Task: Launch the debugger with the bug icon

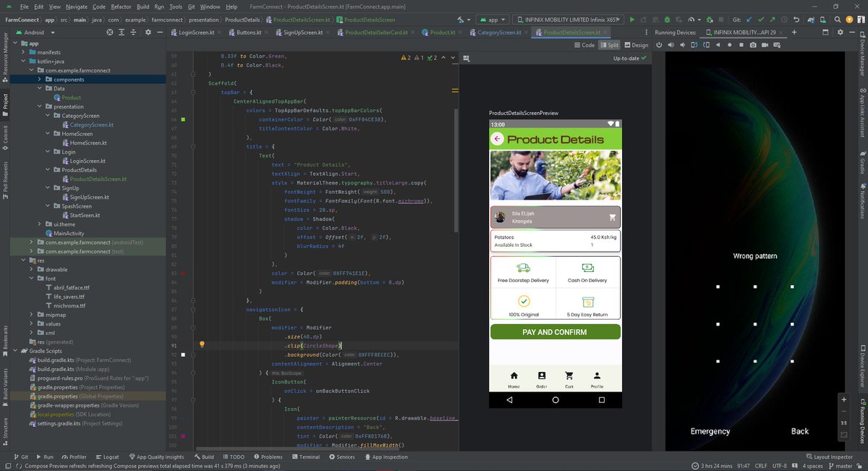Action: [x=666, y=20]
